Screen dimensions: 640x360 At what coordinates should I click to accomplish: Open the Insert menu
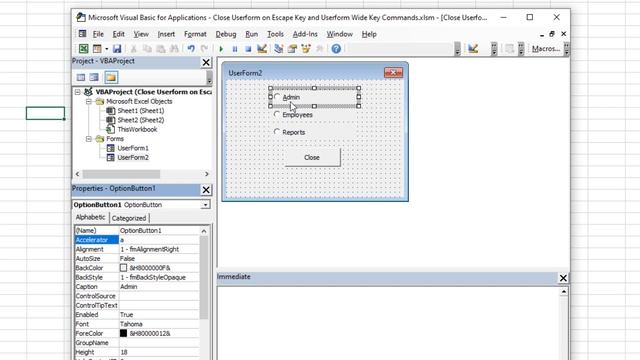point(166,34)
